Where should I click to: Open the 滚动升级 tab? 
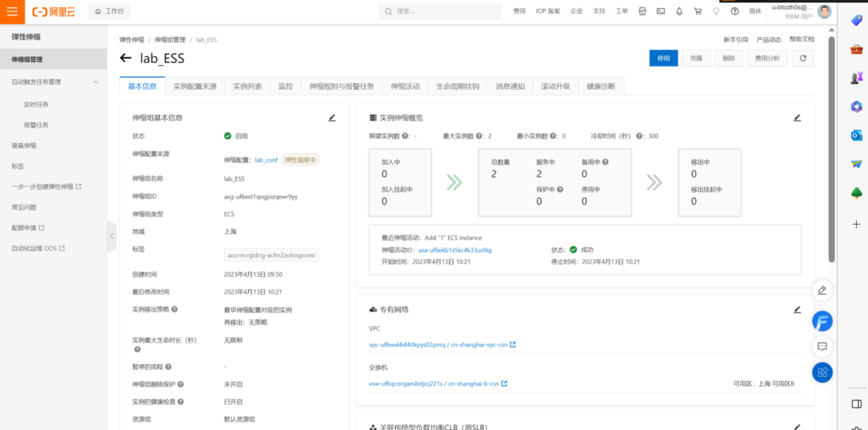pyautogui.click(x=555, y=86)
